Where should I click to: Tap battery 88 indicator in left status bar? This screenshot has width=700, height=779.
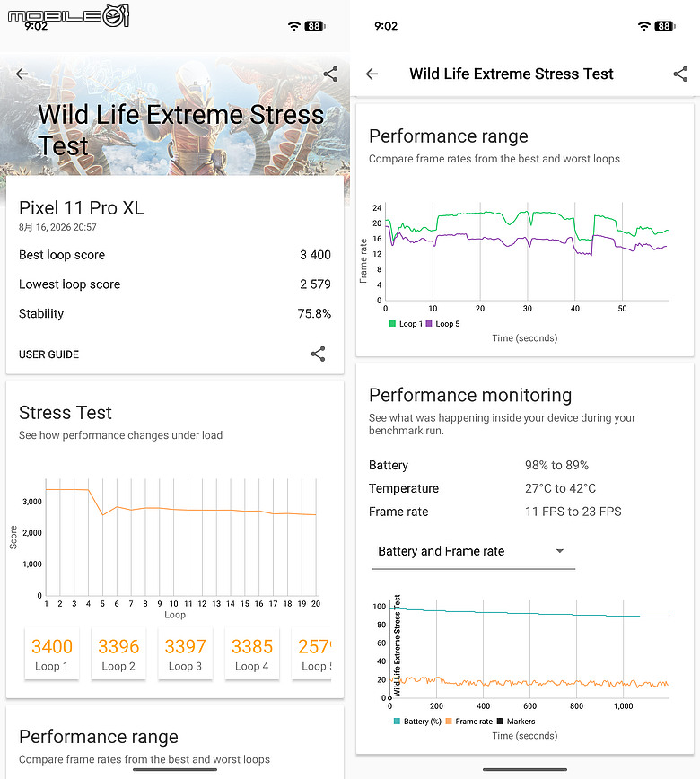(x=315, y=26)
